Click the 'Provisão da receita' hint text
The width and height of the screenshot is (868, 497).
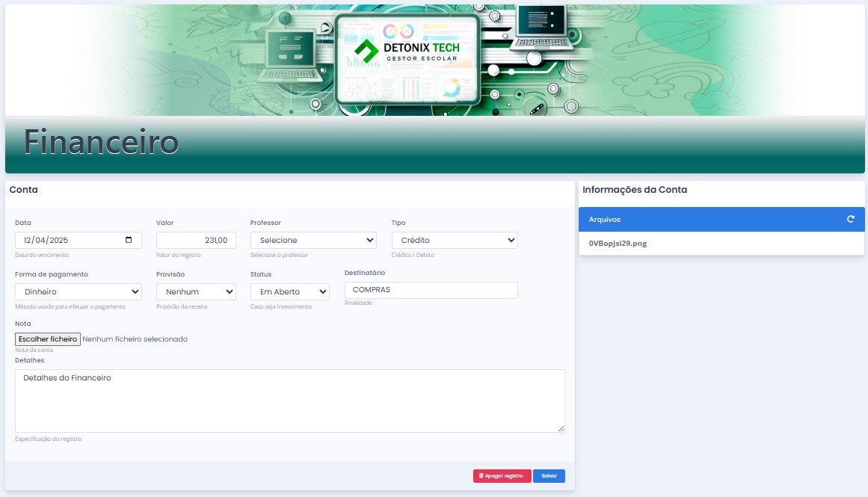pos(182,306)
